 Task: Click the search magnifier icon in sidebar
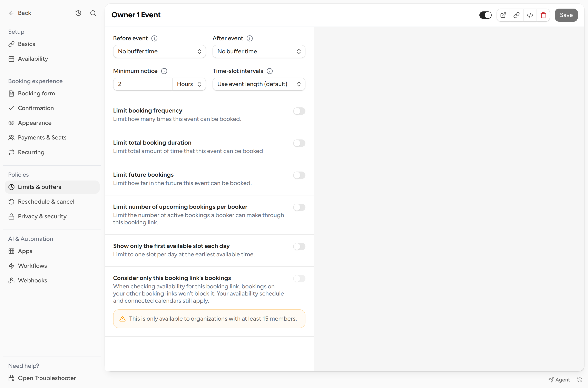coord(93,13)
